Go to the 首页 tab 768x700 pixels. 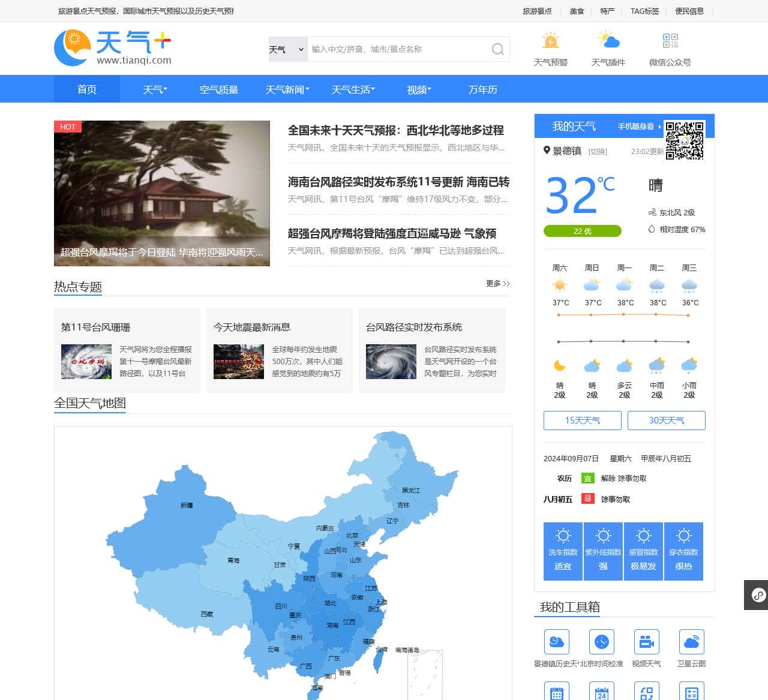(x=87, y=89)
